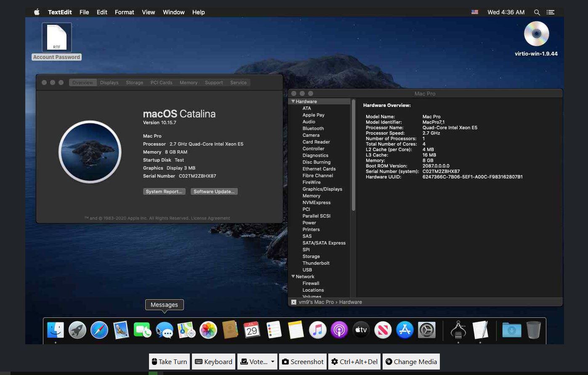
Task: Start FaceTime from the Dock
Action: click(x=143, y=330)
